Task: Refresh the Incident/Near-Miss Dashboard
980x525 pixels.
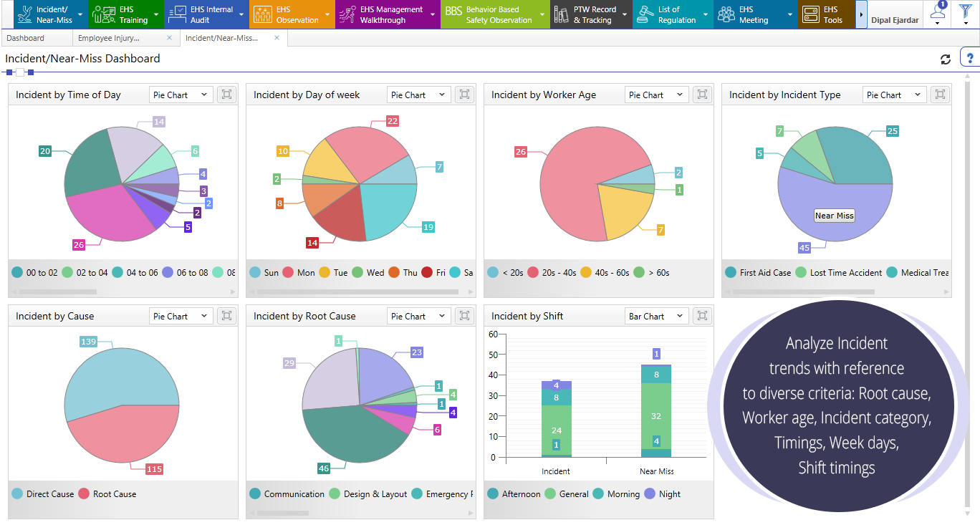Action: 946,59
